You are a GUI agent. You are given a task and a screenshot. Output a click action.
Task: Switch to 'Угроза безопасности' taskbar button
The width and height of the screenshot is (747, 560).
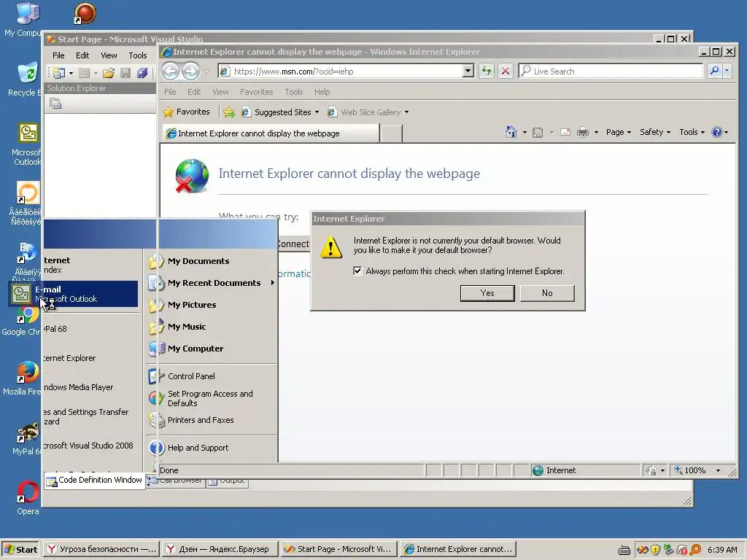coord(101,549)
